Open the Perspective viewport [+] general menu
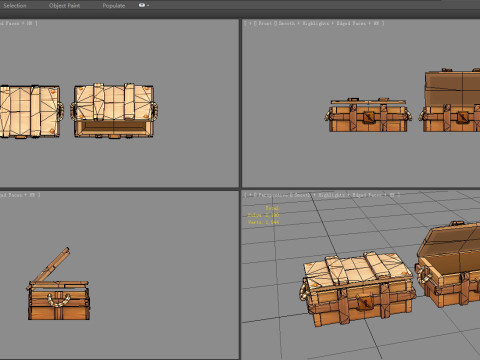Viewport: 480px width, 360px height. coord(251,195)
